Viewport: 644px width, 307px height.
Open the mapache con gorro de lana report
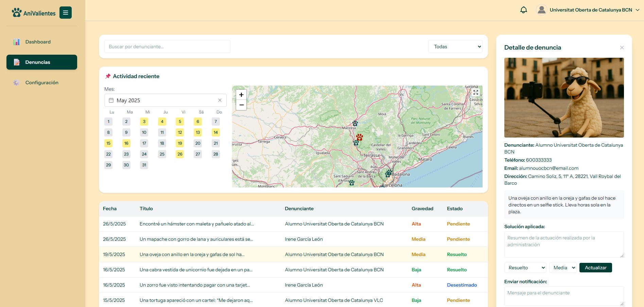pos(293,239)
